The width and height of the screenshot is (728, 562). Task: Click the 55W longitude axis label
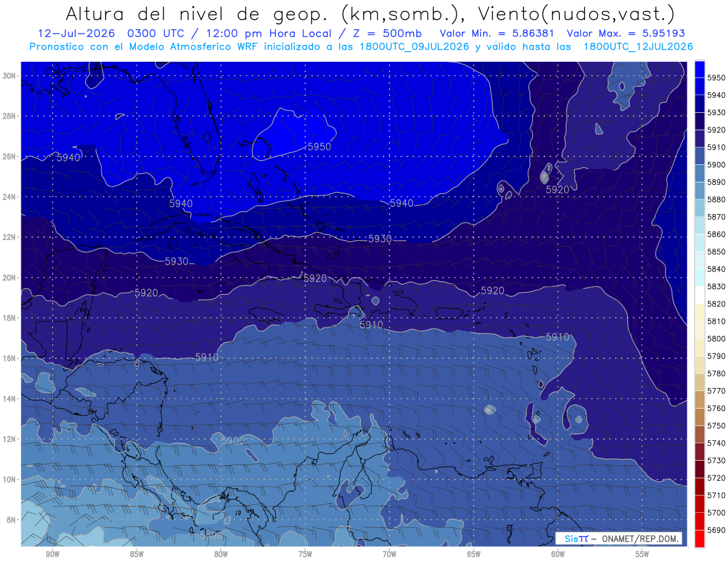642,555
